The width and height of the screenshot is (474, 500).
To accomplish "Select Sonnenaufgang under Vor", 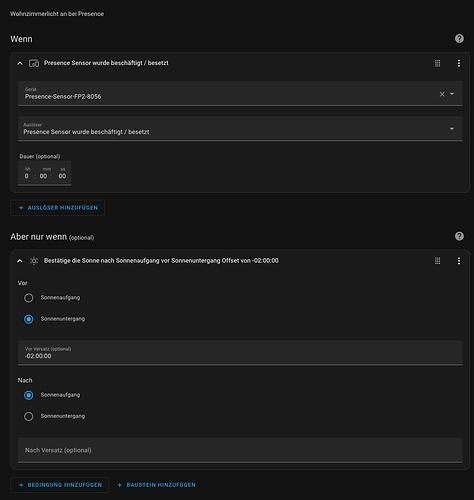I will (x=29, y=298).
